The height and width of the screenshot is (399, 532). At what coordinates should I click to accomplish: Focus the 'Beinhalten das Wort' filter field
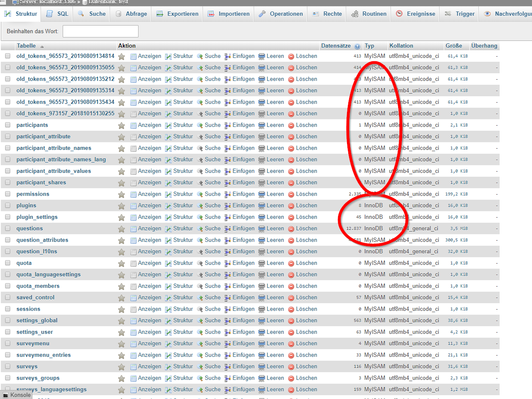tap(101, 32)
